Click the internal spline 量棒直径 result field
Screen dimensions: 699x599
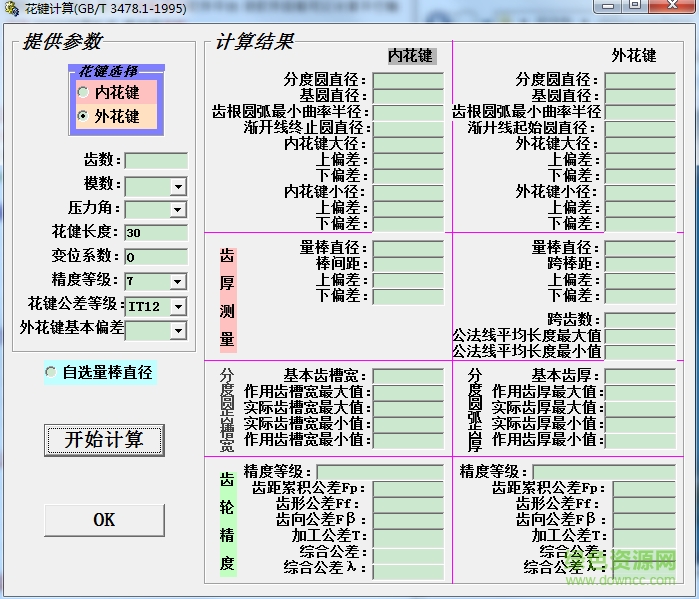pos(408,248)
